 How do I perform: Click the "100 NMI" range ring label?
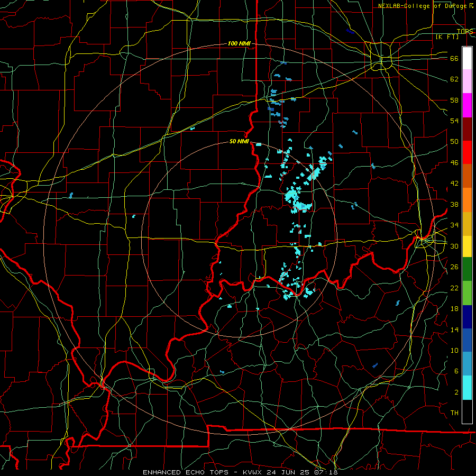[239, 44]
